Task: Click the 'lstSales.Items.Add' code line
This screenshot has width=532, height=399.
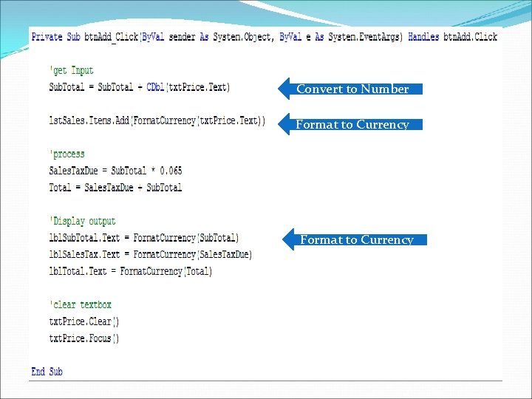Action: pyautogui.click(x=157, y=120)
